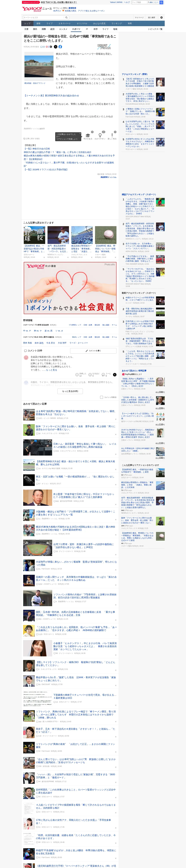Open the 有料 tab

130,24
